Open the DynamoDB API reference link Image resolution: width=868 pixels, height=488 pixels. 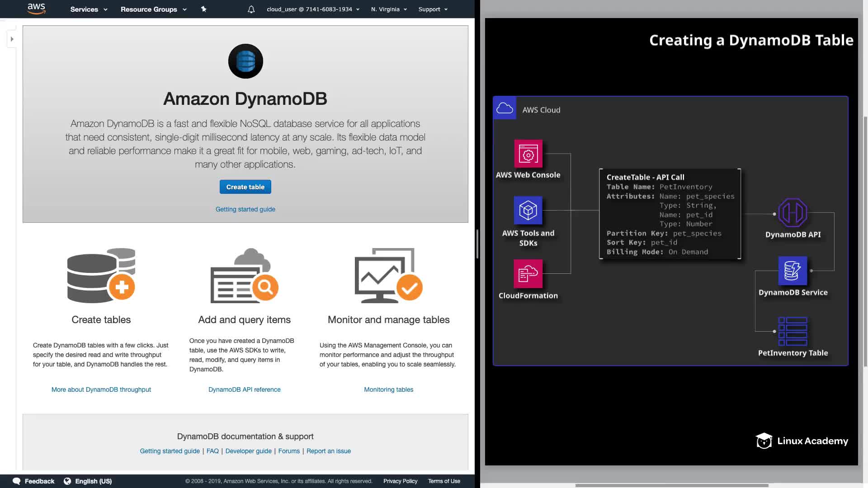click(245, 389)
